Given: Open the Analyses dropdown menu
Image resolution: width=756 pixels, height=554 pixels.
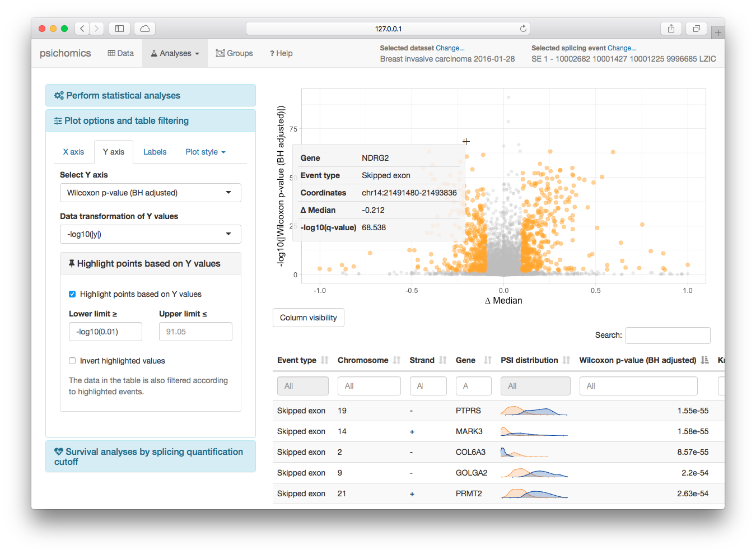Looking at the screenshot, I should (175, 53).
